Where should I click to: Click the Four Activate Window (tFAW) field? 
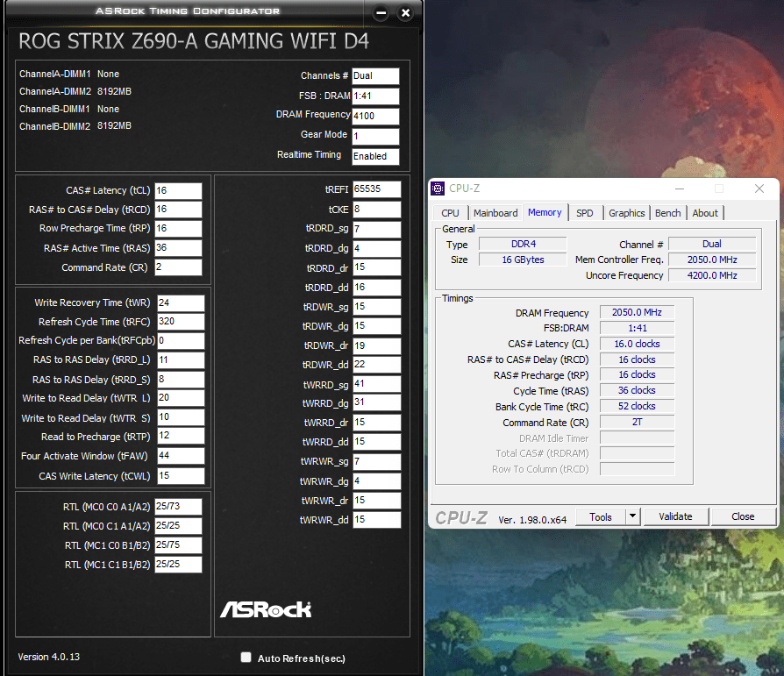181,456
